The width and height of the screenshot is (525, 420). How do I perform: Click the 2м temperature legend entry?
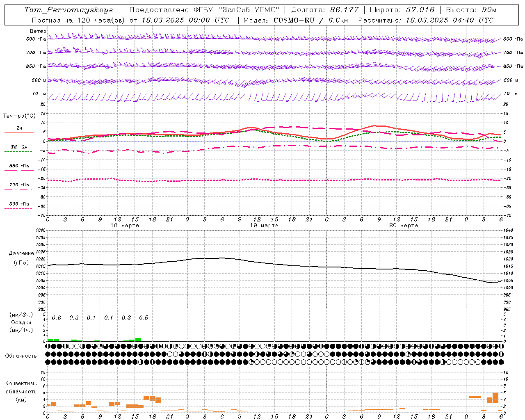[x=19, y=128]
